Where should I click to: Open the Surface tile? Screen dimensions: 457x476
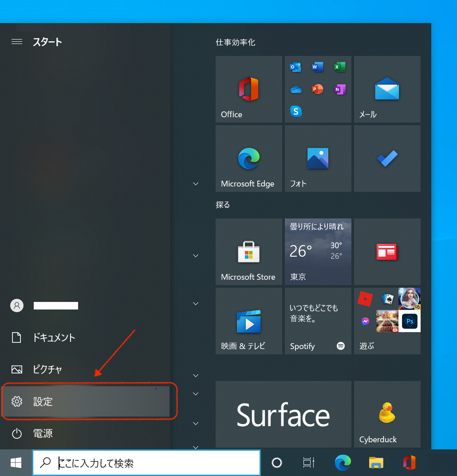(x=283, y=414)
